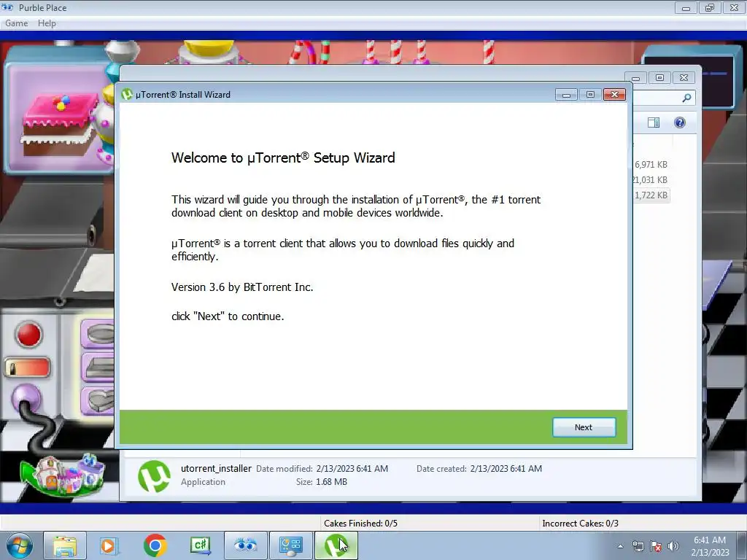Image resolution: width=747 pixels, height=560 pixels.
Task: Click the µTorrent logo in wizard title bar
Action: 127,94
